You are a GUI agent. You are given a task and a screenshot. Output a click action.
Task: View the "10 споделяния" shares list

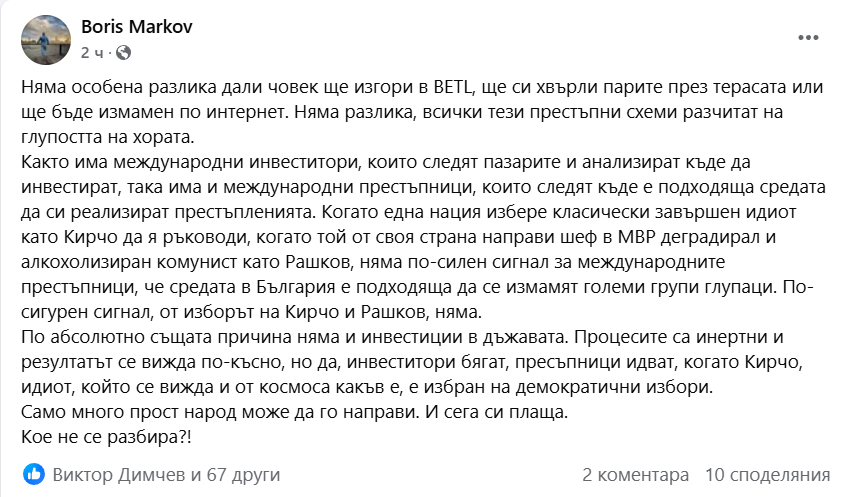coord(768,473)
